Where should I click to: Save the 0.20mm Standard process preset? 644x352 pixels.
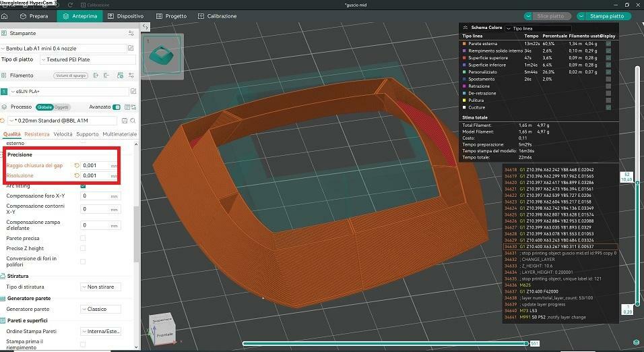tap(125, 121)
